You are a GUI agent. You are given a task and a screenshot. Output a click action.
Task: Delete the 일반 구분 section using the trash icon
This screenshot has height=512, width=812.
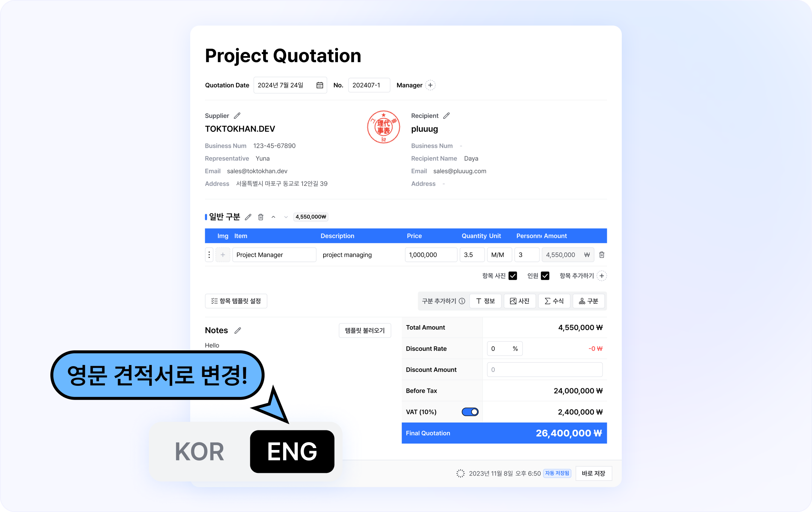pos(261,217)
